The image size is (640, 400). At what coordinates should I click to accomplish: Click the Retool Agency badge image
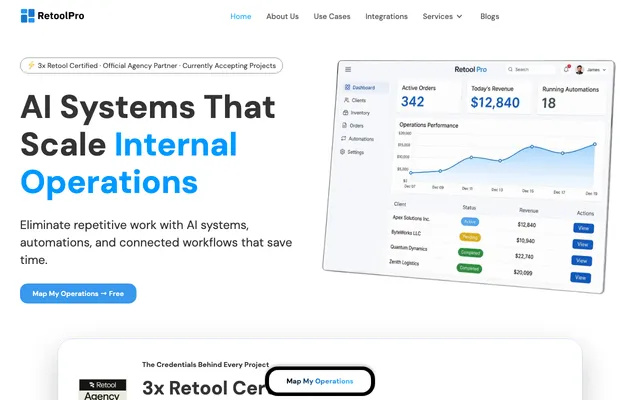102,390
